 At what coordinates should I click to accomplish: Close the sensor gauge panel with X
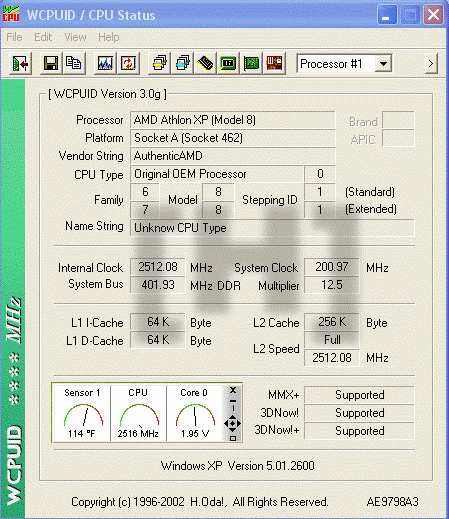point(233,390)
